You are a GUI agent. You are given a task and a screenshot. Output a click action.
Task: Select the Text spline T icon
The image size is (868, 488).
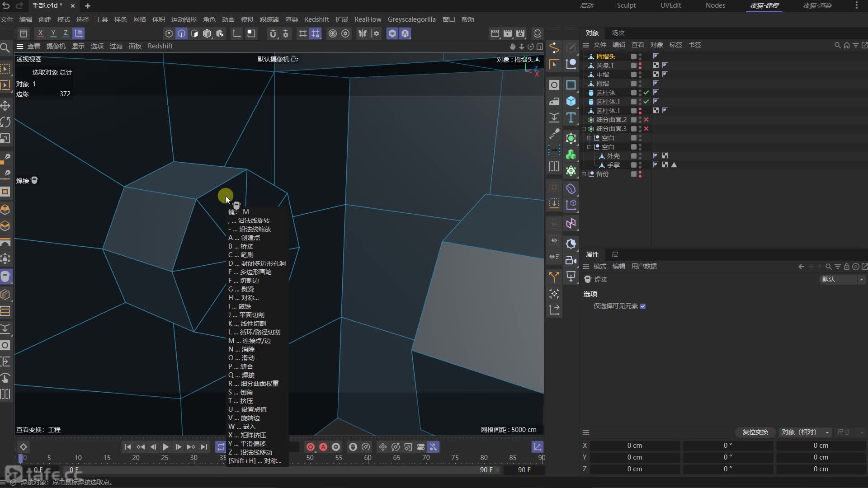(571, 117)
